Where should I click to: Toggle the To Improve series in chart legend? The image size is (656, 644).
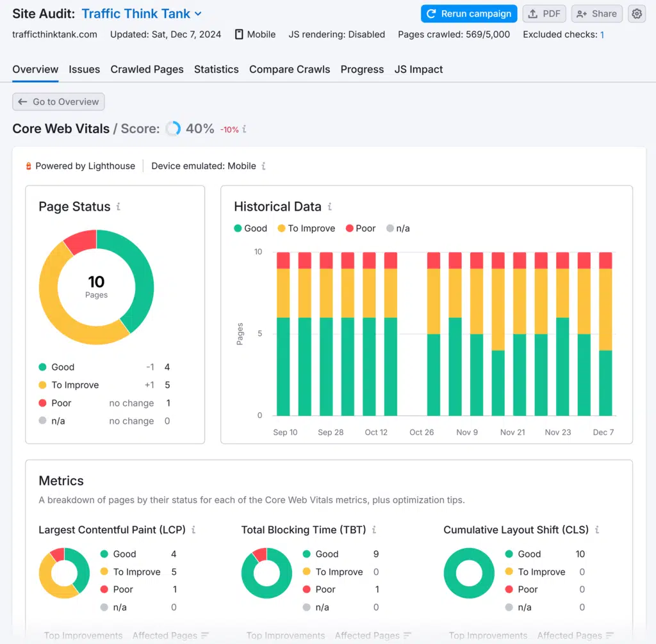pyautogui.click(x=306, y=229)
